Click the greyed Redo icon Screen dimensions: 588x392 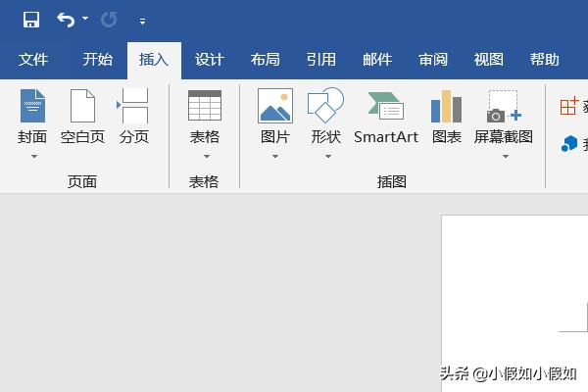[109, 20]
